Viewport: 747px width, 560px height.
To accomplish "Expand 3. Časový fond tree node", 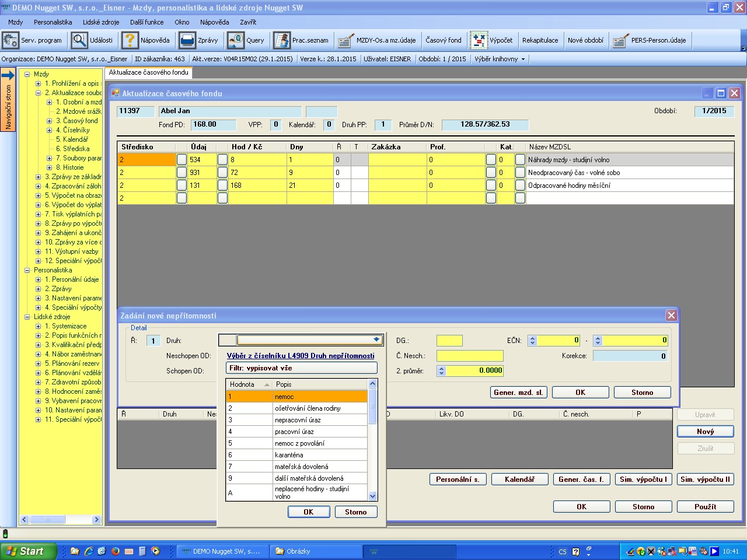I will click(50, 121).
